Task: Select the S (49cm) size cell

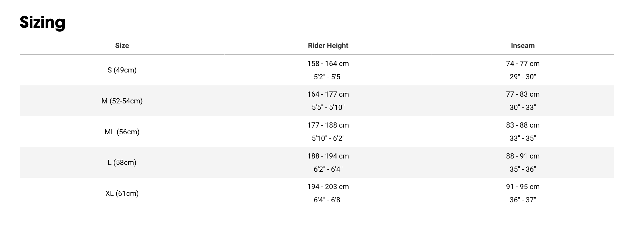Action: (122, 70)
